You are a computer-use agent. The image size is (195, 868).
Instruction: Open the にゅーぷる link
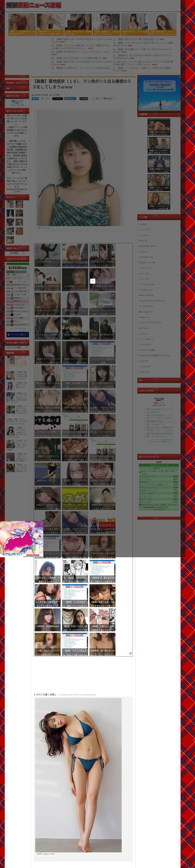[x=144, y=273]
